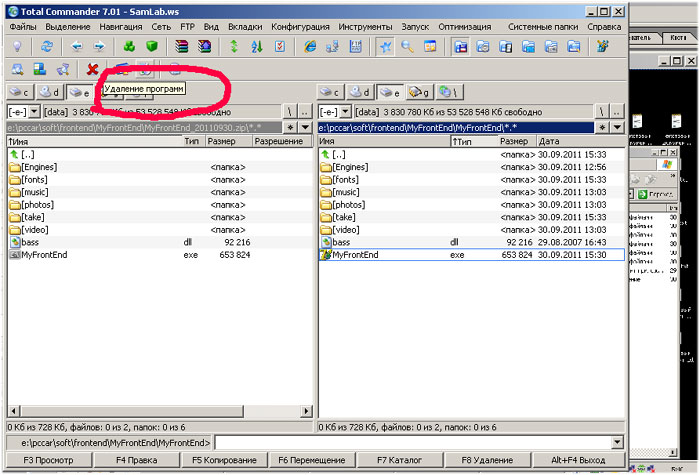
Task: Click the light bulb icon in toolbar
Action: click(x=18, y=46)
